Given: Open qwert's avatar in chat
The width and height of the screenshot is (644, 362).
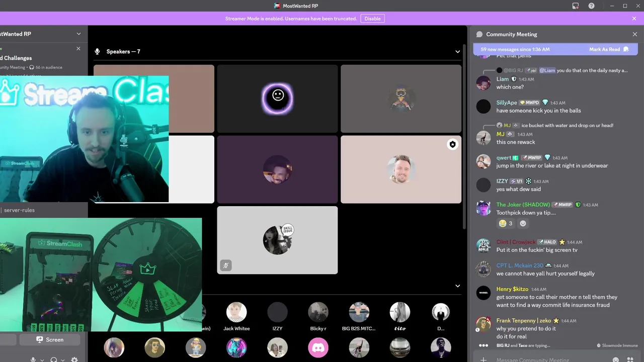Looking at the screenshot, I should (484, 161).
